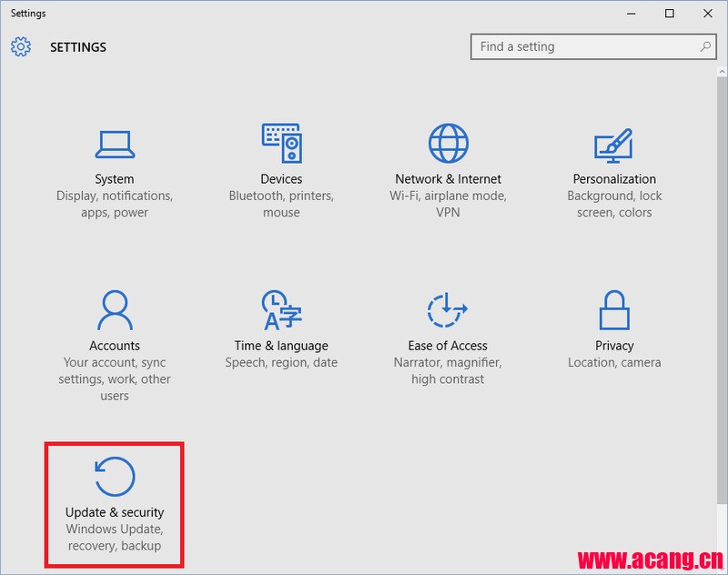Select the Ease of Access label
The height and width of the screenshot is (575, 728).
point(448,346)
